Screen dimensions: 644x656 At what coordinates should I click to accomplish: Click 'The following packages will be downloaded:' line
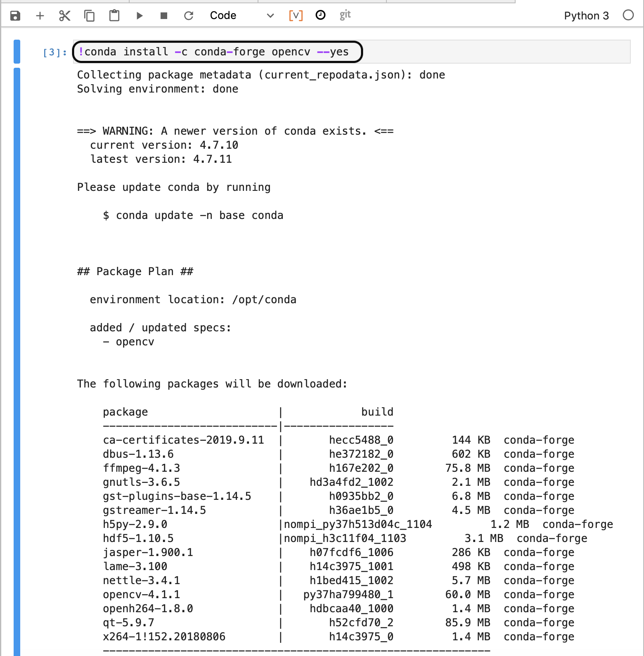point(212,384)
